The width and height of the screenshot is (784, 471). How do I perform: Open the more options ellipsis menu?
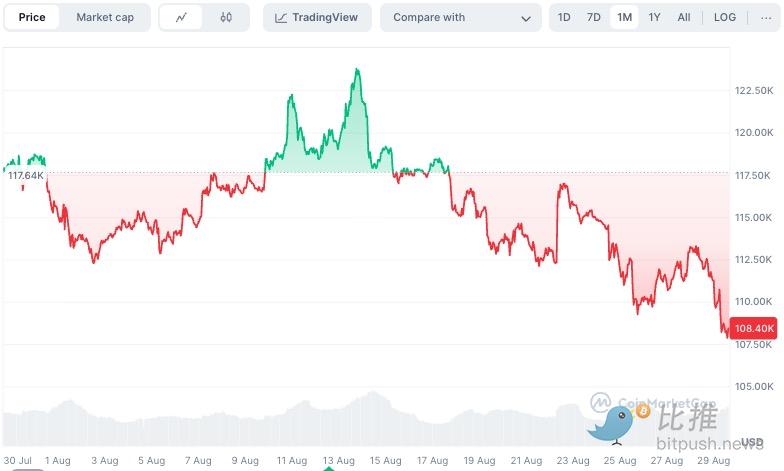(766, 17)
